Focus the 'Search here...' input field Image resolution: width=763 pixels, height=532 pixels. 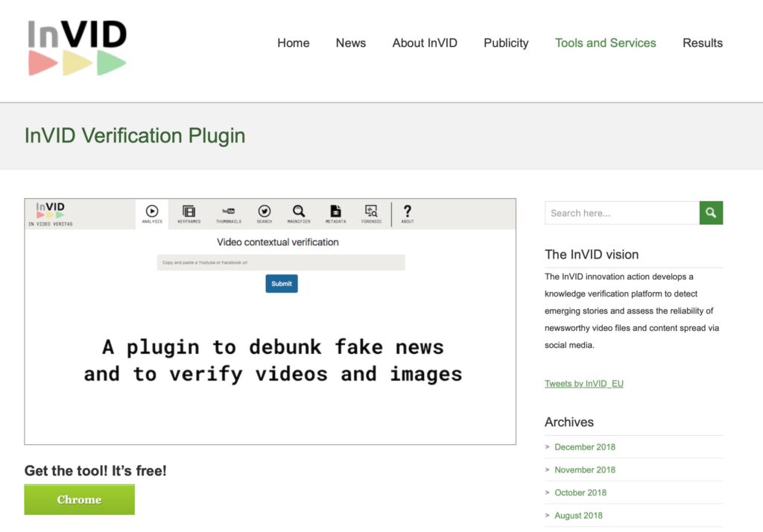pos(622,213)
